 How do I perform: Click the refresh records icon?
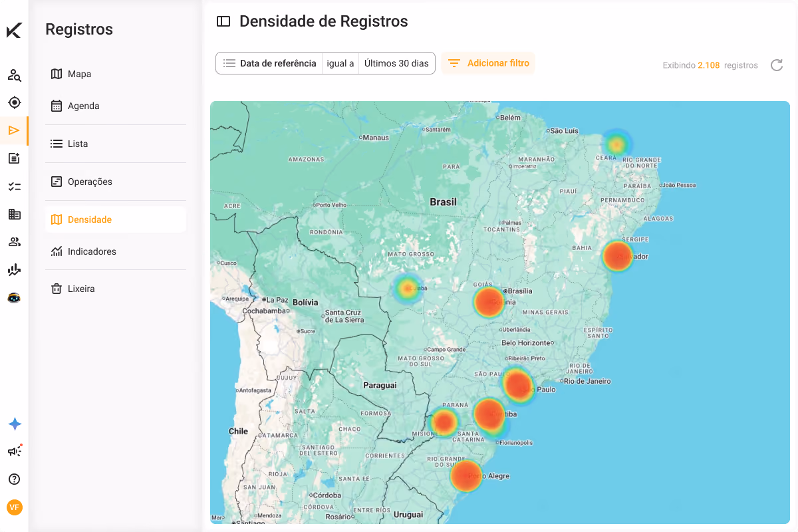click(x=776, y=65)
